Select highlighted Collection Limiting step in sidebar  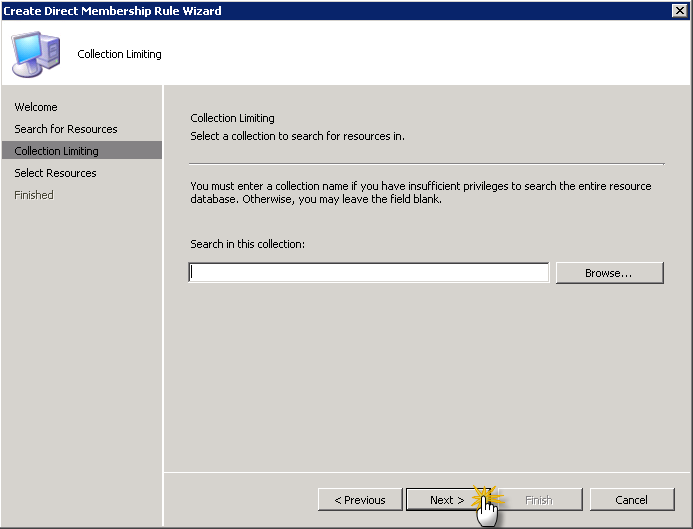[57, 151]
